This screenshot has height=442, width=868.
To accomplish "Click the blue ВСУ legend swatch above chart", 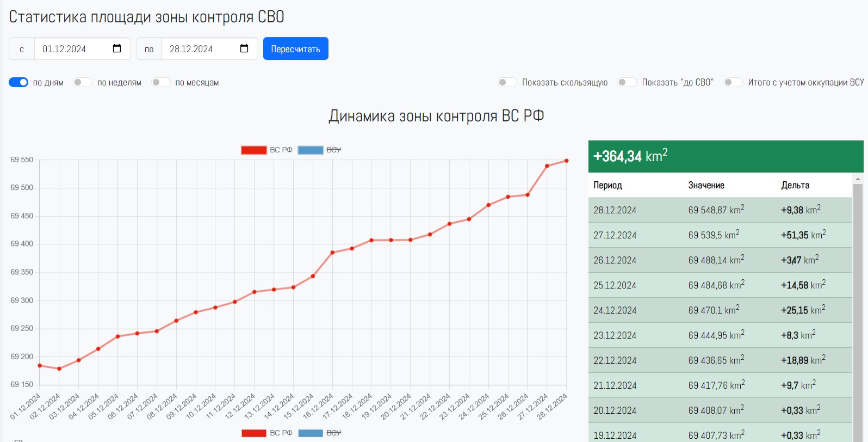I will coord(311,150).
